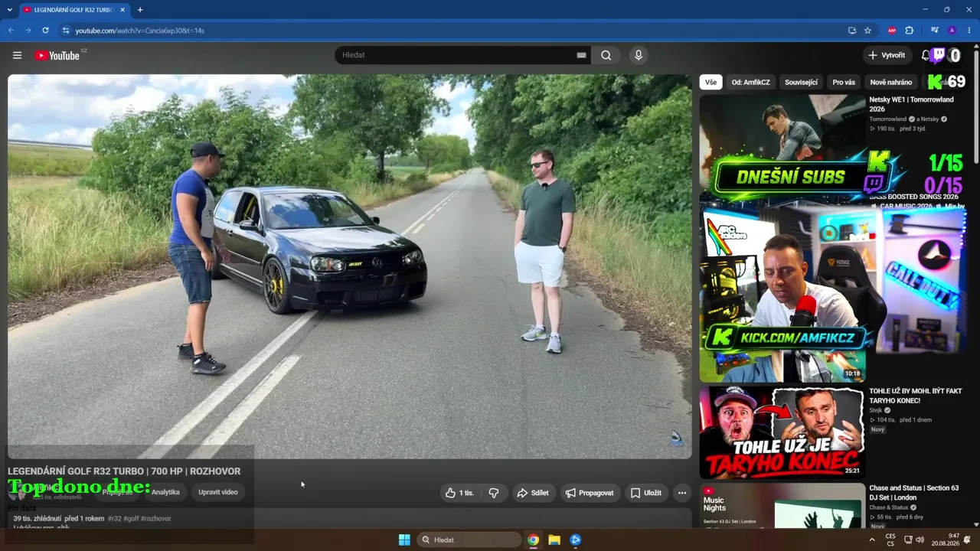This screenshot has width=980, height=551.
Task: Open "Chase and Status | Section 63 DJ Set" title
Action: (913, 493)
